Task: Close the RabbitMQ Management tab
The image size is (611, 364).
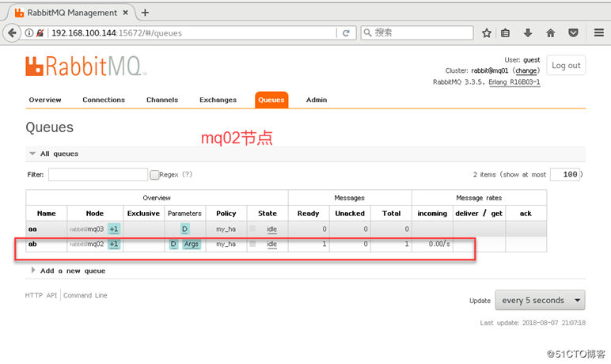Action: pyautogui.click(x=126, y=13)
